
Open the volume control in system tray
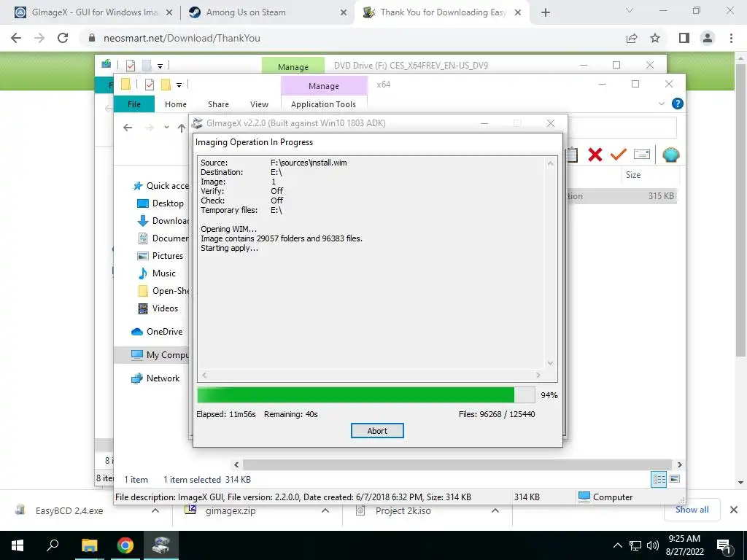pos(653,545)
